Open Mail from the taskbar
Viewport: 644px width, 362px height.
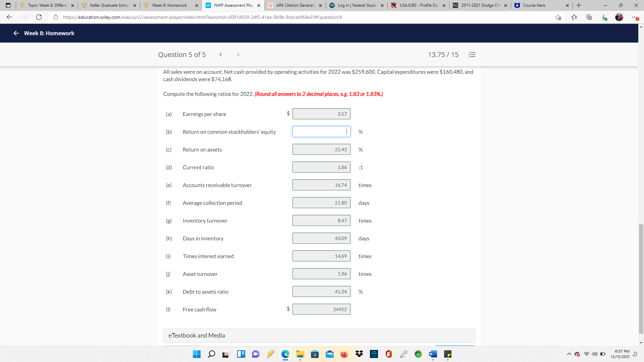tap(330, 354)
